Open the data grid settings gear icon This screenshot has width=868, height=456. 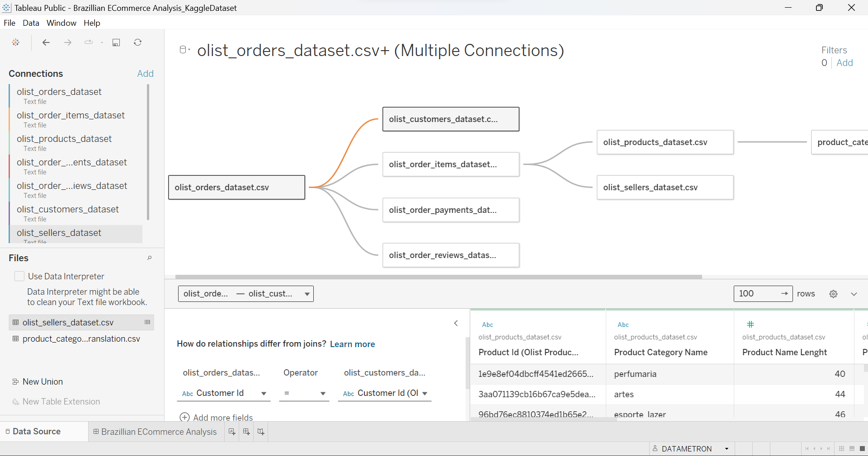point(834,294)
